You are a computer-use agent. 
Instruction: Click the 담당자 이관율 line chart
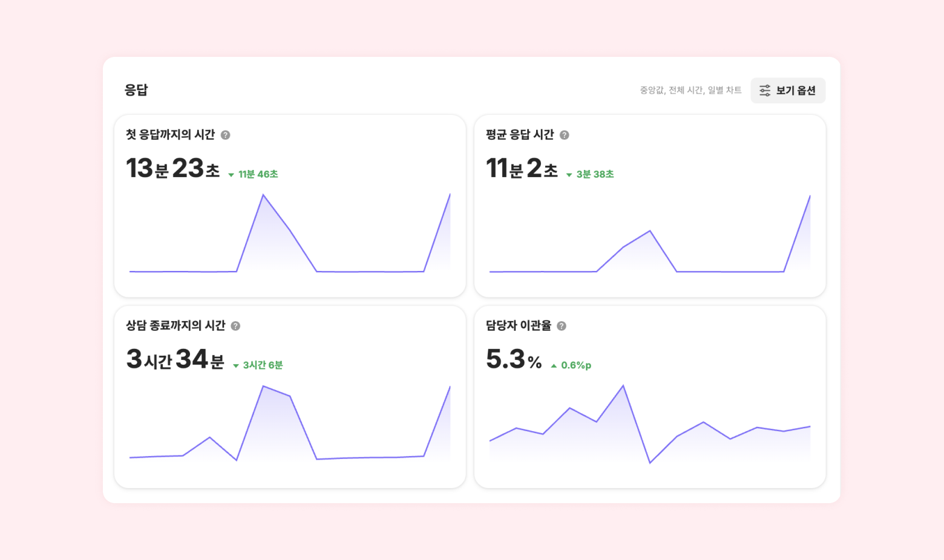(x=650, y=424)
